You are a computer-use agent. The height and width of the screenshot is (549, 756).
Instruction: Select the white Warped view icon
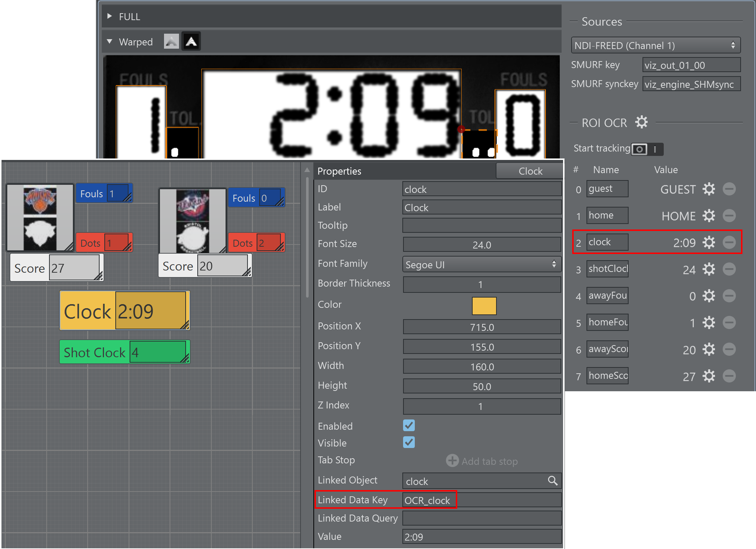point(191,42)
